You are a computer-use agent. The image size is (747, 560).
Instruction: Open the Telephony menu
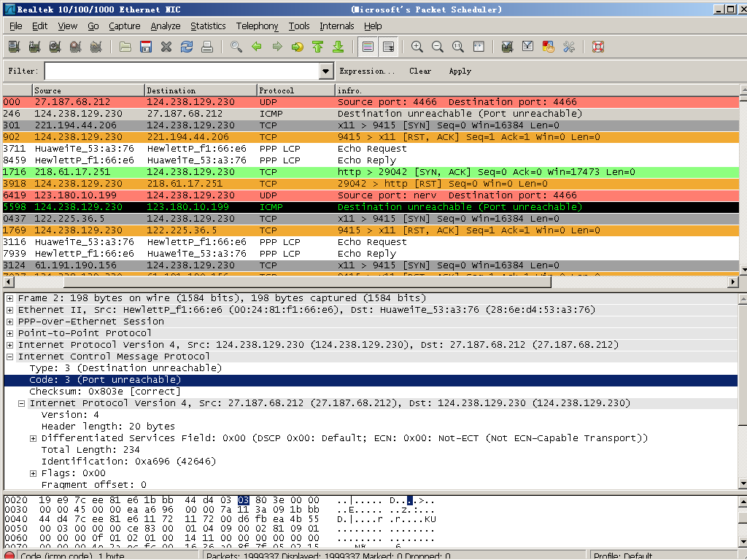pos(257,26)
